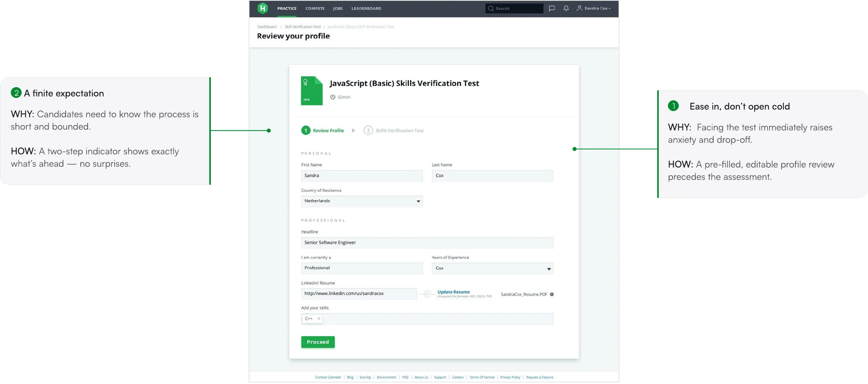This screenshot has height=384, width=868.
Task: Click the Headline field Senior Software Engineer
Action: tap(427, 243)
